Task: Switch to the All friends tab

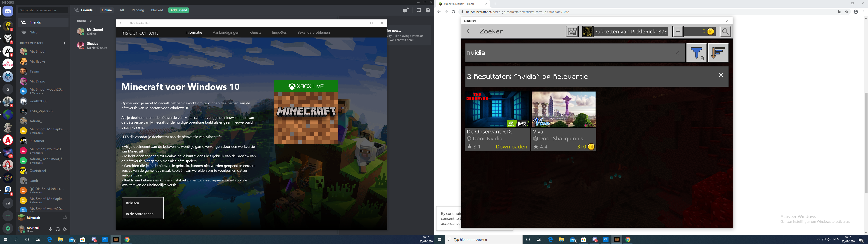Action: pyautogui.click(x=122, y=10)
